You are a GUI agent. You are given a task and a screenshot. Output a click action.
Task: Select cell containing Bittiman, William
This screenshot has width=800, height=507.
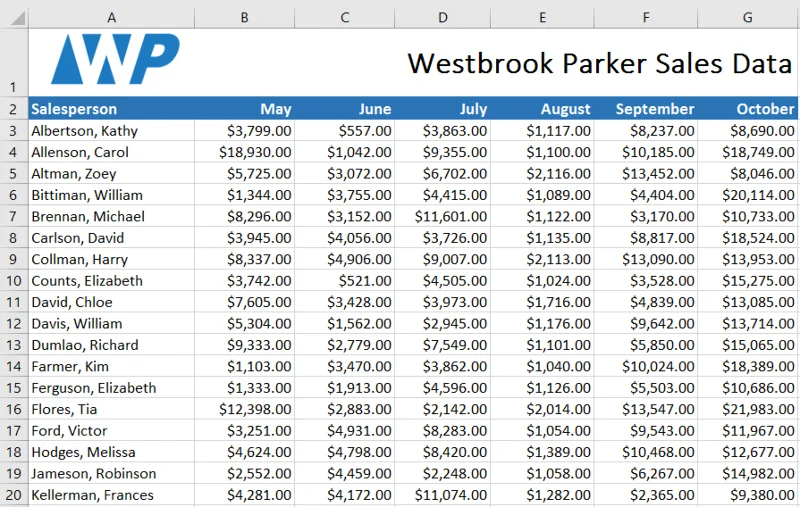(x=111, y=195)
